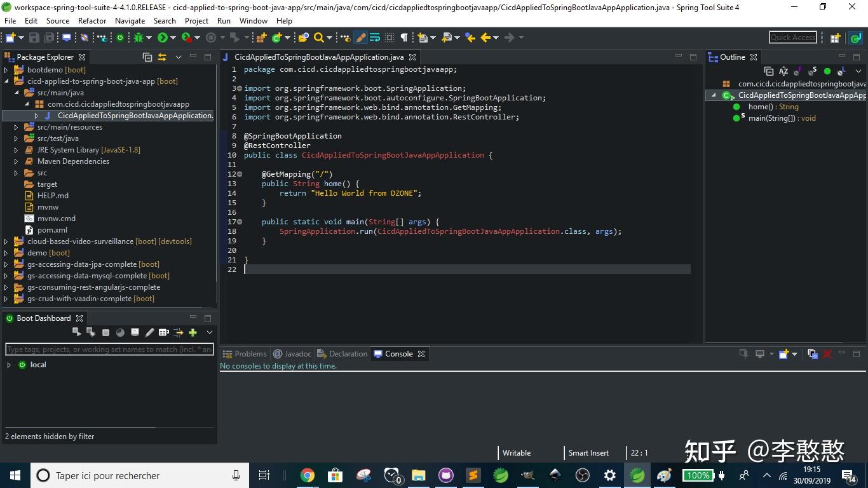The image size is (868, 488).
Task: Check the battery level indicator at 100%
Action: coord(698,475)
